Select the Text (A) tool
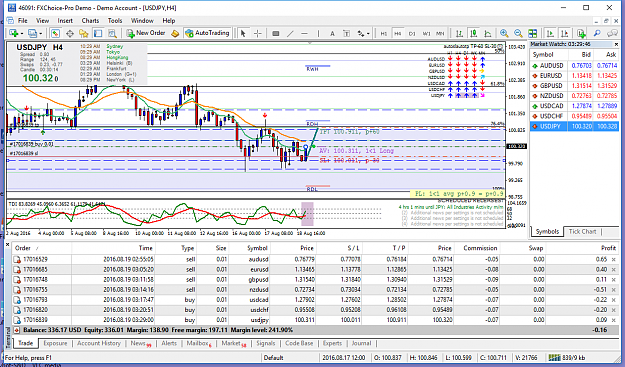Screen dimensions: 625x367 coord(332,33)
